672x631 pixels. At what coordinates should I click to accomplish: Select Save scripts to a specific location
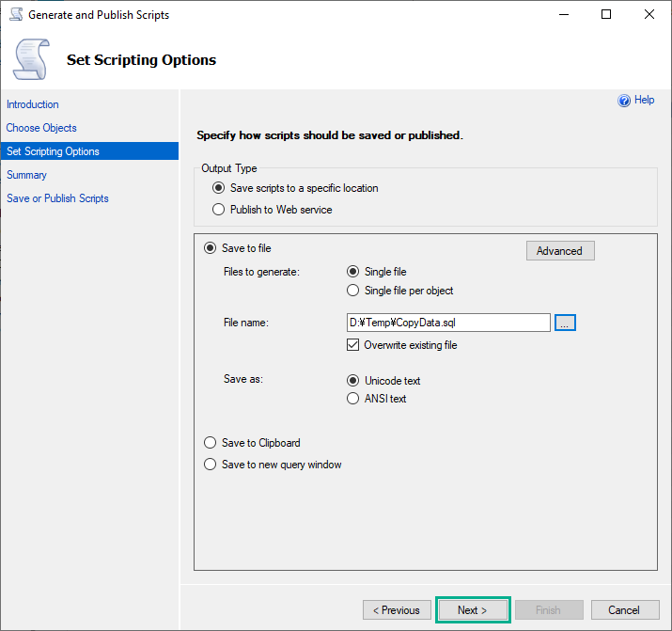click(x=219, y=188)
